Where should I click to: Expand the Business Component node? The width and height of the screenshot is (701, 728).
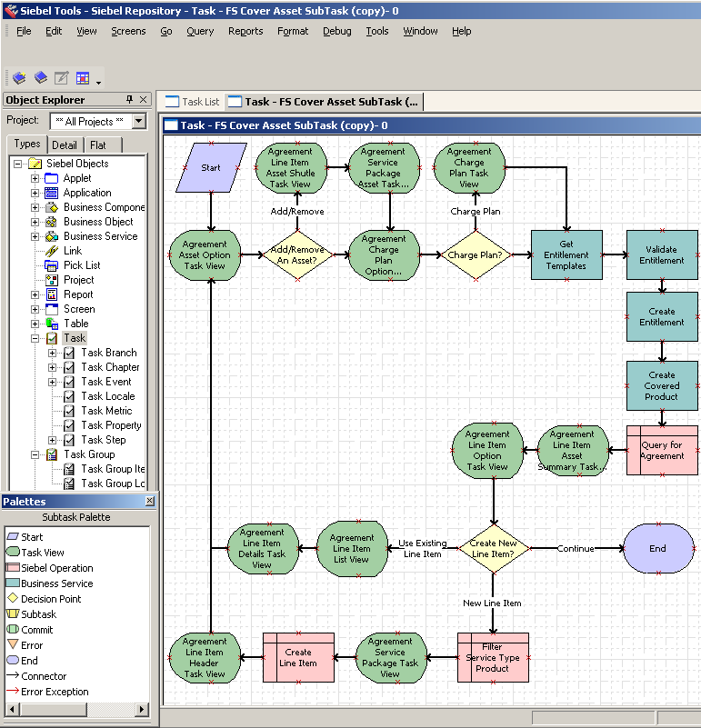tap(35, 207)
